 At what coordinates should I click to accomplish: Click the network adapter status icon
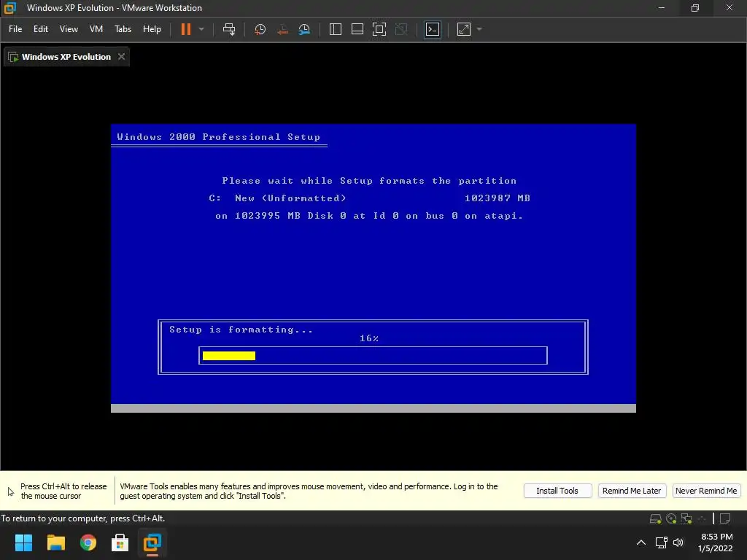[686, 519]
